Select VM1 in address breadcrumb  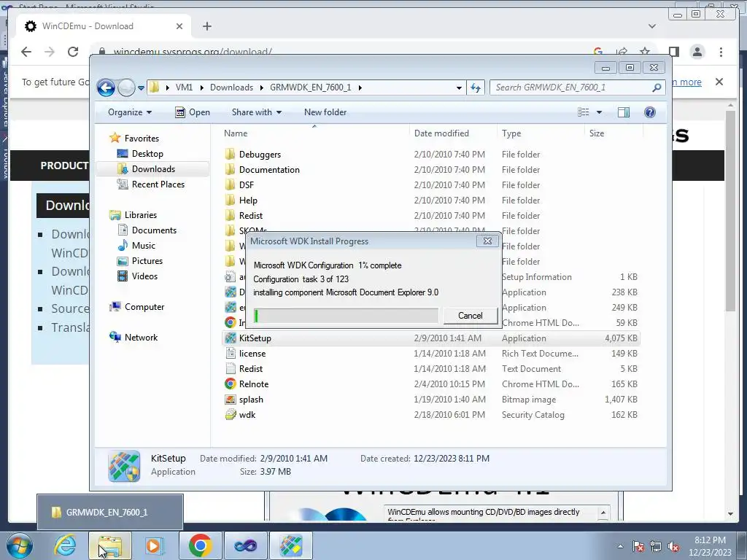click(184, 87)
